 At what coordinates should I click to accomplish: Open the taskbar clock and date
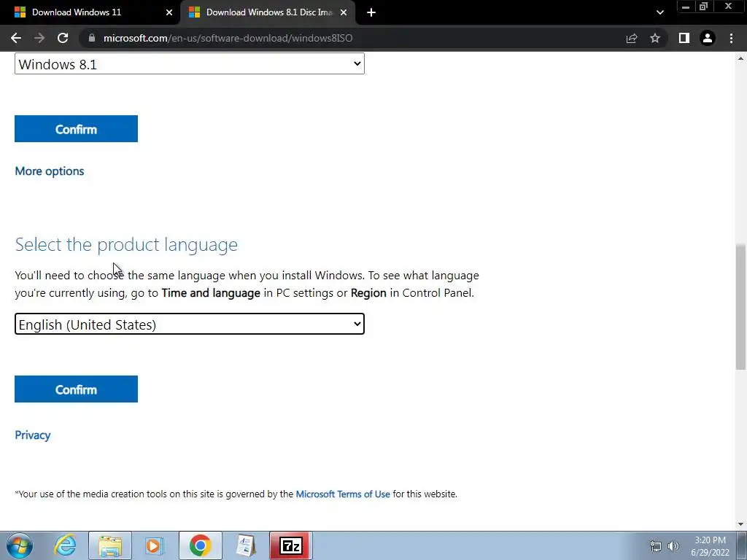710,546
